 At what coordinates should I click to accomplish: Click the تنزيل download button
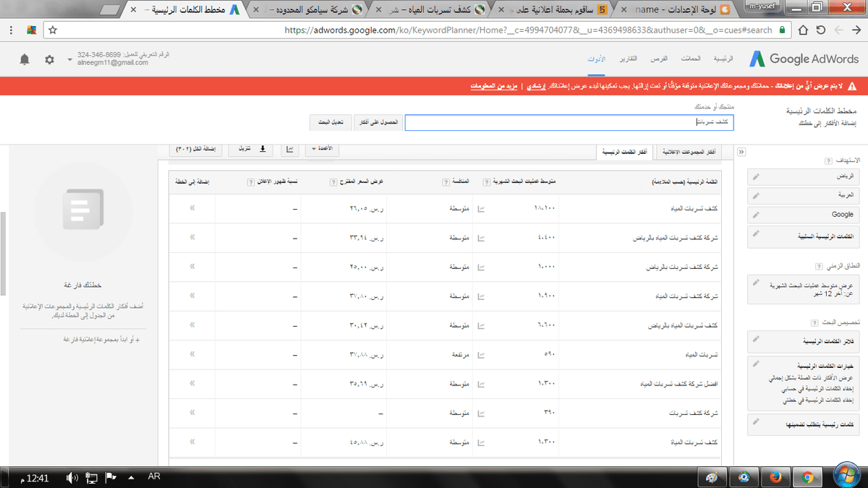click(x=252, y=149)
